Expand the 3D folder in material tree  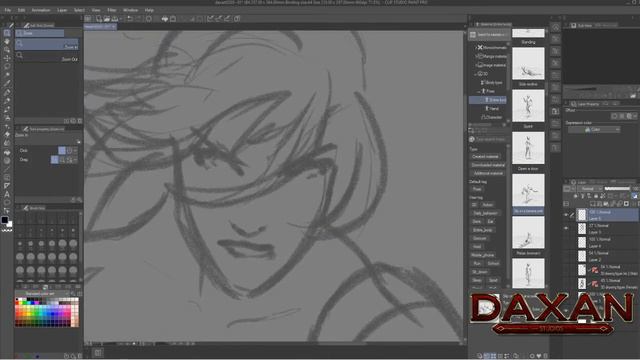476,74
